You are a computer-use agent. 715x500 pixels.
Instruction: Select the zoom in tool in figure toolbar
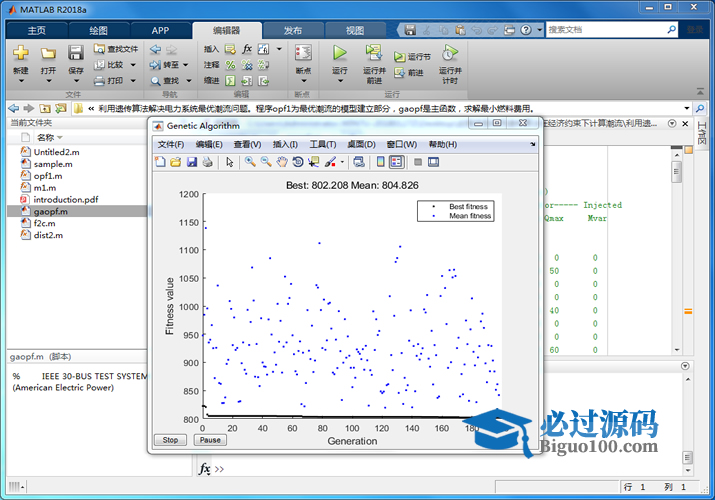pyautogui.click(x=250, y=162)
